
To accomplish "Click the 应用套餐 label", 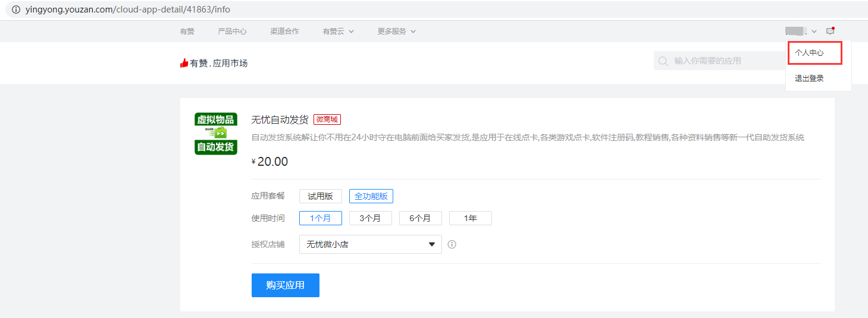I will (x=268, y=196).
